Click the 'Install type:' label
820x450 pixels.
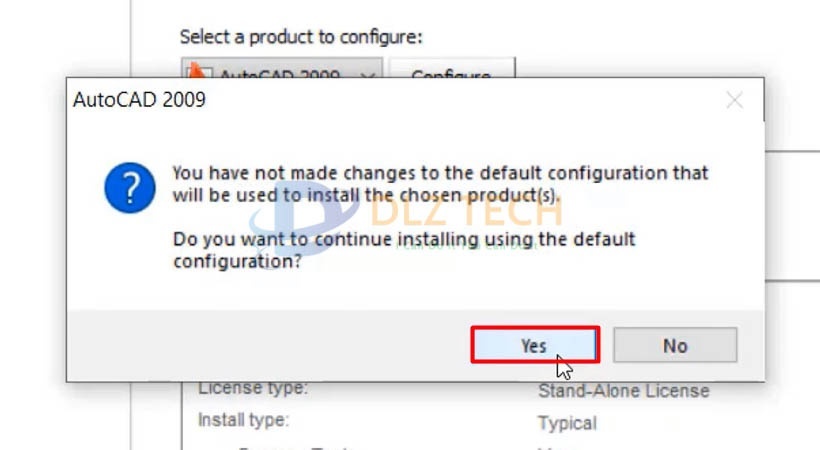243,419
